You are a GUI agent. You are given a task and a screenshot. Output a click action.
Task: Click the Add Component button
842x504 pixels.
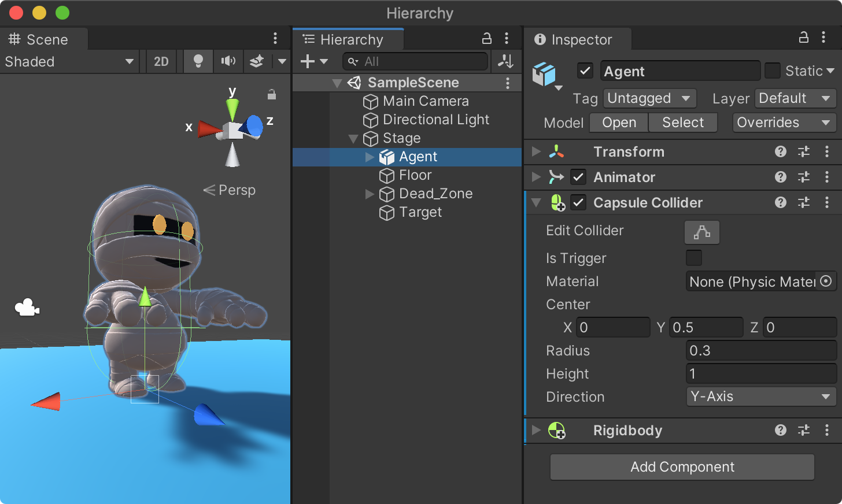682,467
